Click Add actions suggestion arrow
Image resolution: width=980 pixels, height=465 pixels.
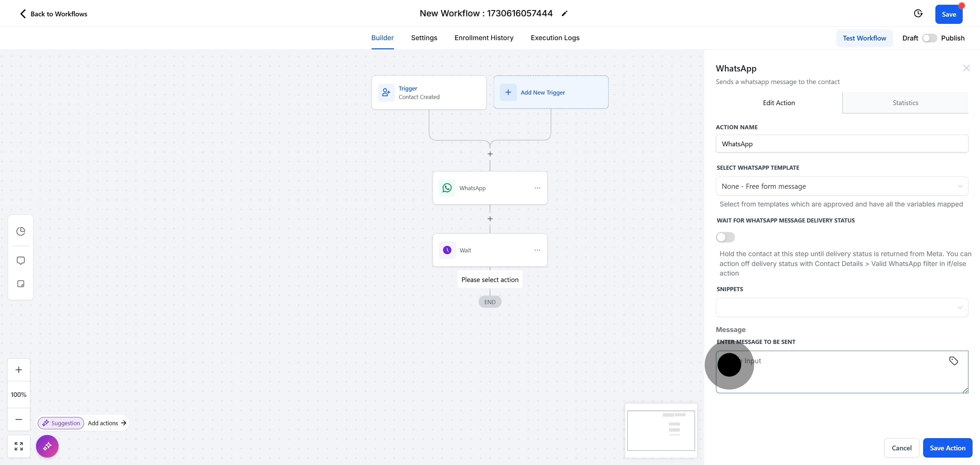click(x=123, y=423)
